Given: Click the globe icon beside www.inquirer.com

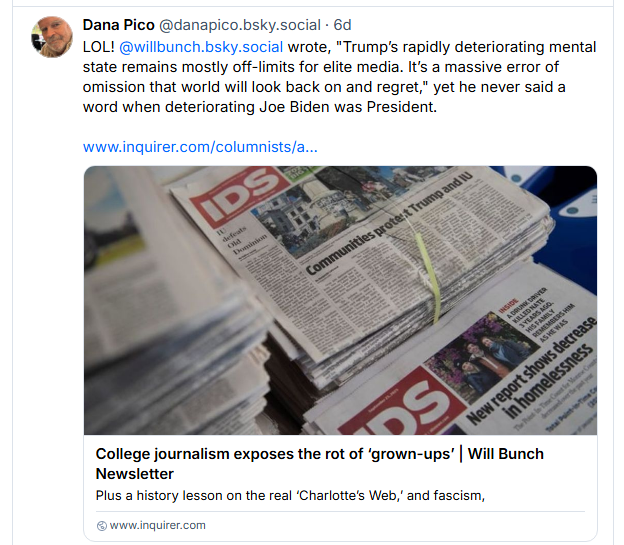Looking at the screenshot, I should (101, 525).
